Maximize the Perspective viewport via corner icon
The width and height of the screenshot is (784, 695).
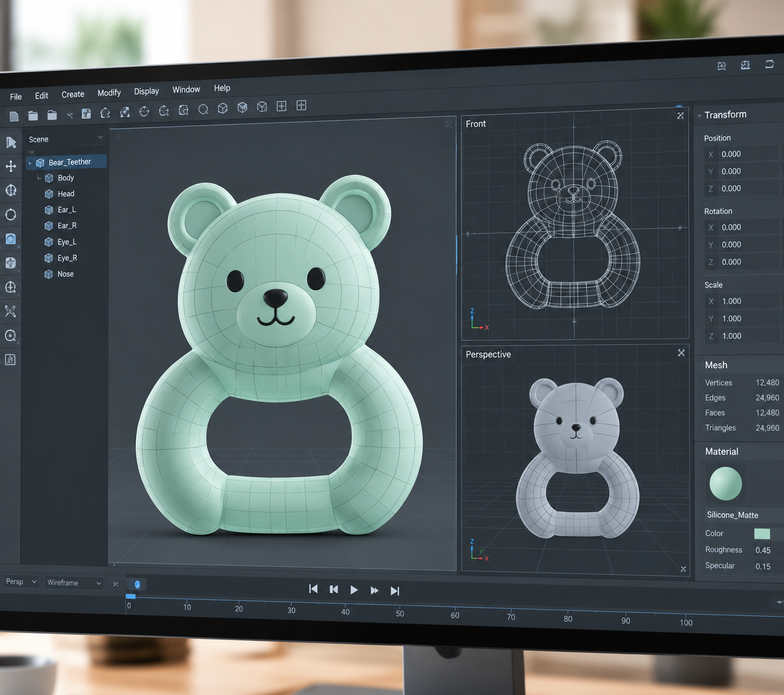coord(681,353)
